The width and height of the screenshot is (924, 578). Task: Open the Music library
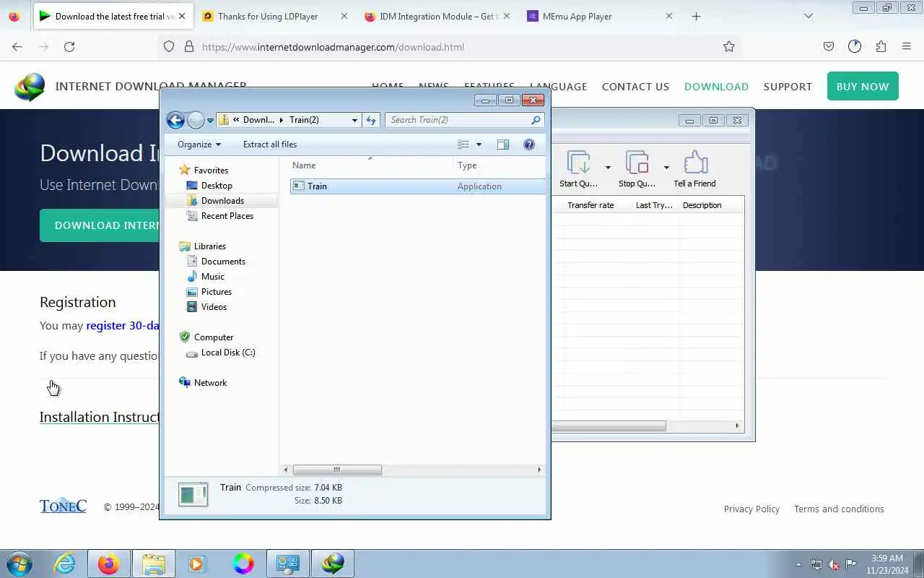pyautogui.click(x=212, y=277)
